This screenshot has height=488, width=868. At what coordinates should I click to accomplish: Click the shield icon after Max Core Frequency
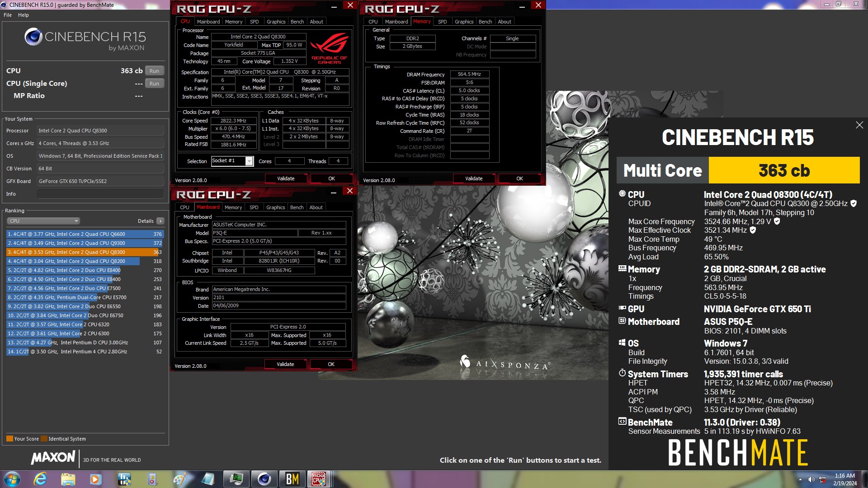point(777,221)
